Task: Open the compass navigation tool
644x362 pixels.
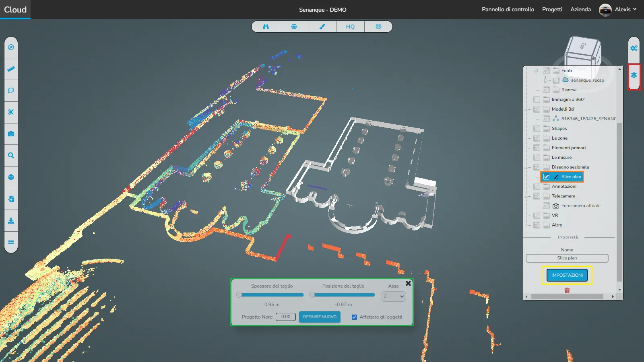Action: (11, 47)
